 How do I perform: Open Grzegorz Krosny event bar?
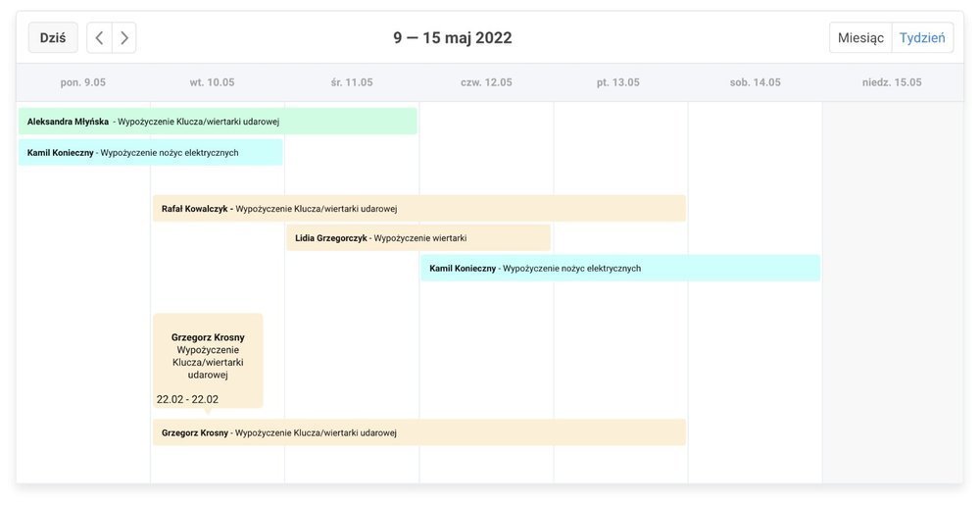click(x=418, y=432)
